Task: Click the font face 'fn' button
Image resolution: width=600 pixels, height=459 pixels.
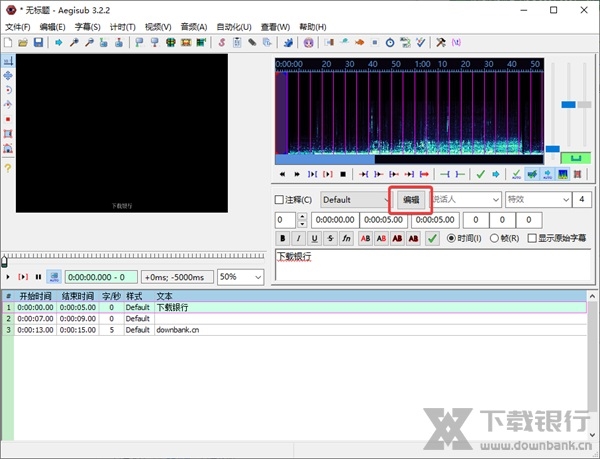Action: [x=346, y=238]
